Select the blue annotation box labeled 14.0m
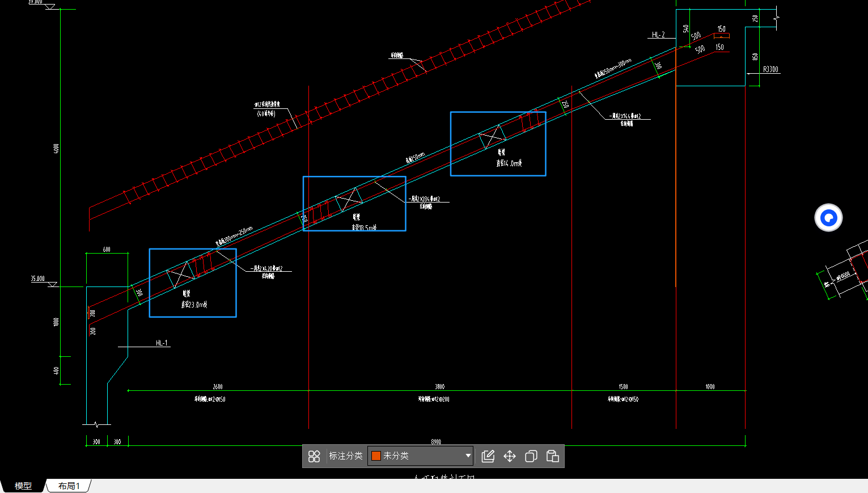The width and height of the screenshot is (868, 493). pyautogui.click(x=498, y=144)
